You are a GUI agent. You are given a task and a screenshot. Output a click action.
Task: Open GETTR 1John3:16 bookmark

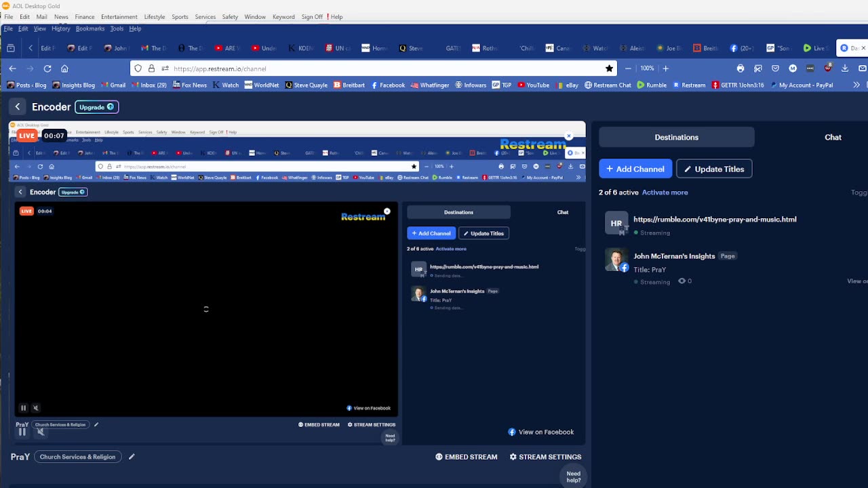(x=738, y=85)
